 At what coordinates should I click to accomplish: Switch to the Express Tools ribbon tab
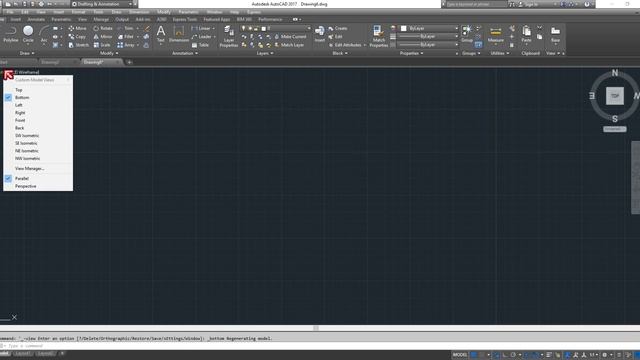(184, 19)
